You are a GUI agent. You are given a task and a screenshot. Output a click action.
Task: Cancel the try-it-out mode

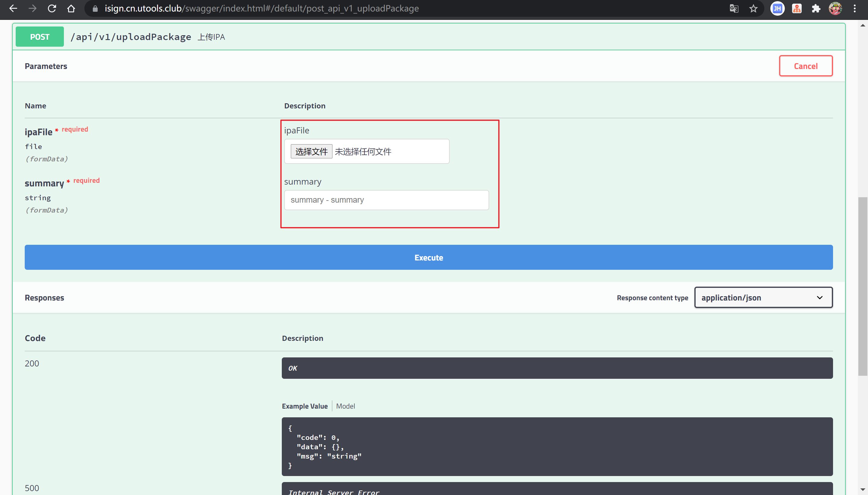coord(806,66)
